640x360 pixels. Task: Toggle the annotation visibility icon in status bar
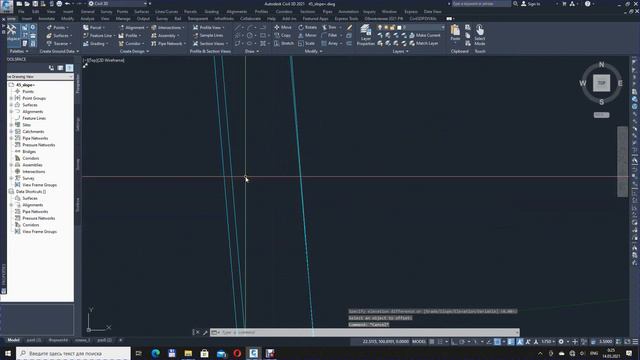(x=520, y=342)
